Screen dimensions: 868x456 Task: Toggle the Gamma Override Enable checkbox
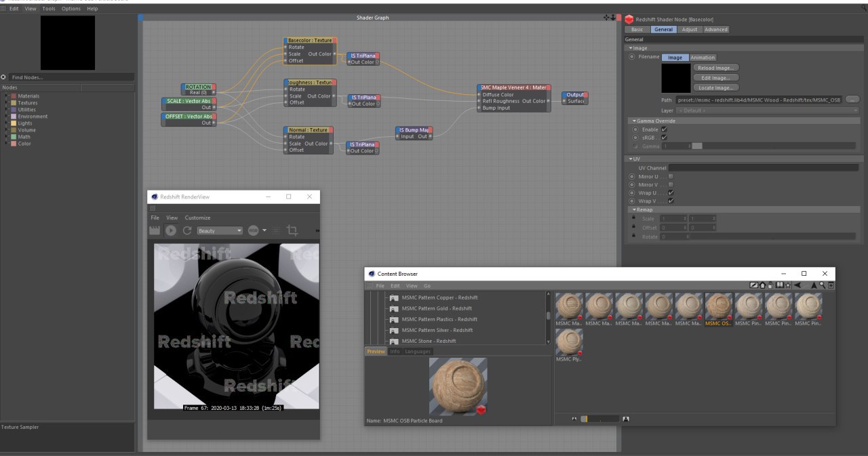tap(664, 129)
